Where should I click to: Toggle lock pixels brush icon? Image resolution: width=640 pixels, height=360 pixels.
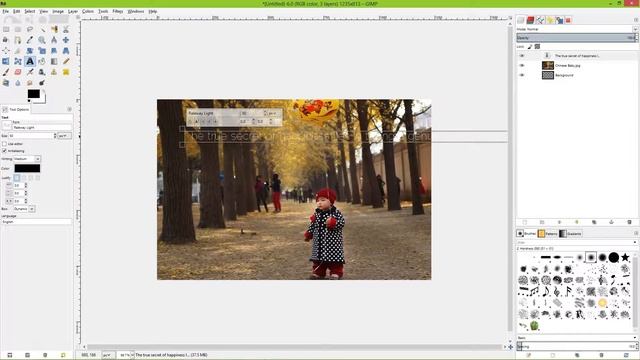coord(530,47)
